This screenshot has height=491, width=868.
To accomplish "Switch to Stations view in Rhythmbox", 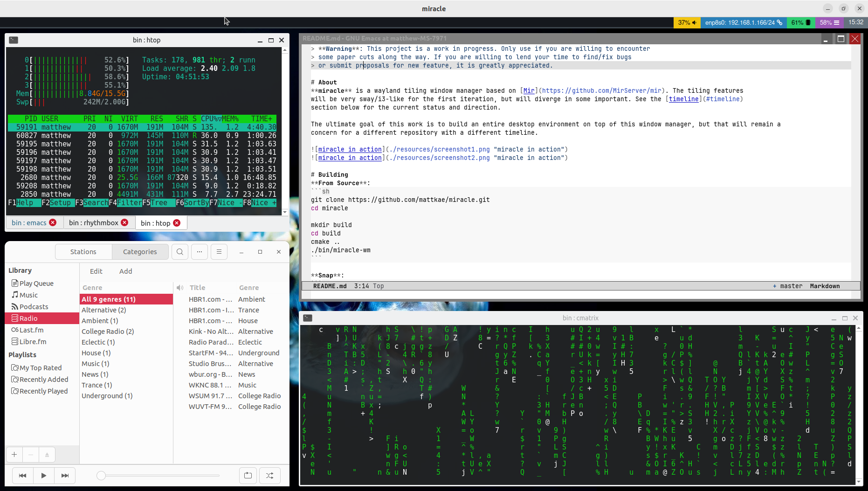I will click(83, 252).
